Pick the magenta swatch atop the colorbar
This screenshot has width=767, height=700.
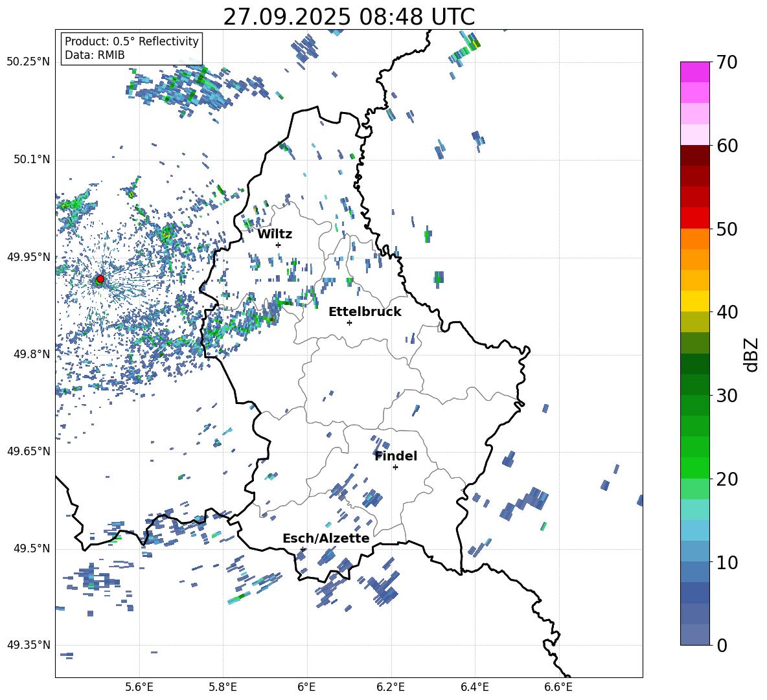coord(694,72)
